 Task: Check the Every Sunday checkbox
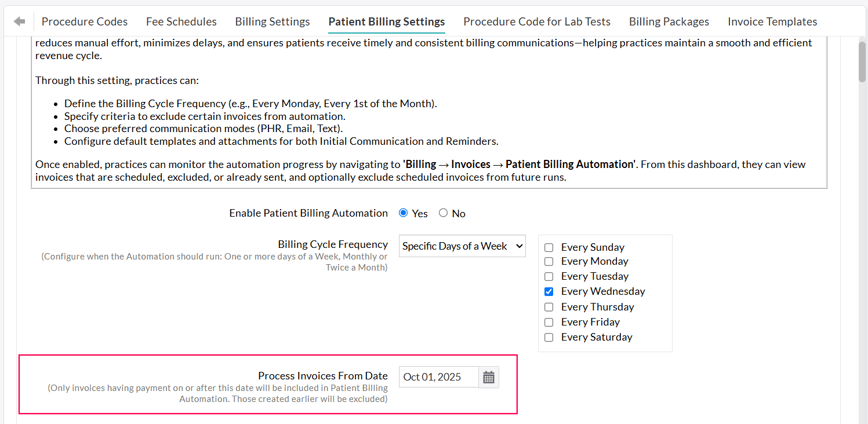[x=549, y=248]
